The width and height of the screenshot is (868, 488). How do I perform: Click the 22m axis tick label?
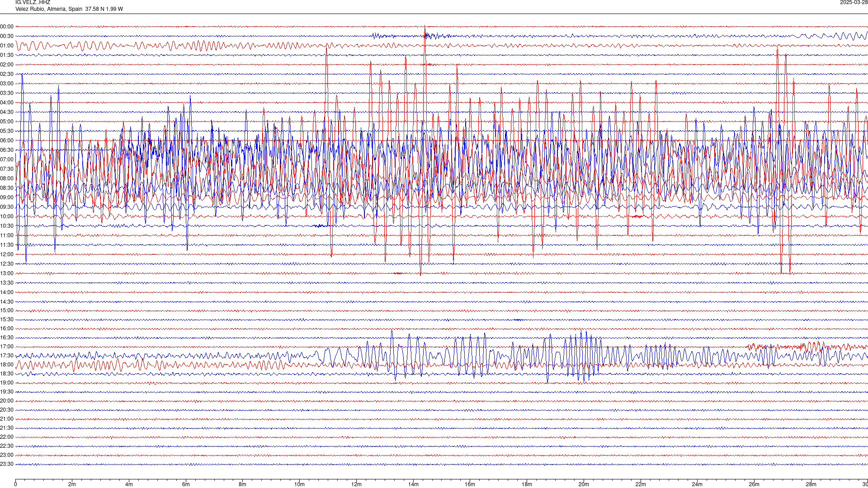(641, 484)
